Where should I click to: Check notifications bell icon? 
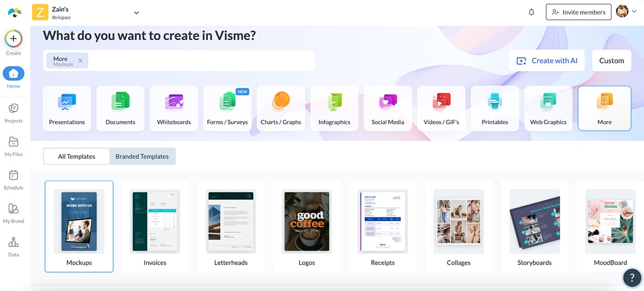pos(531,12)
